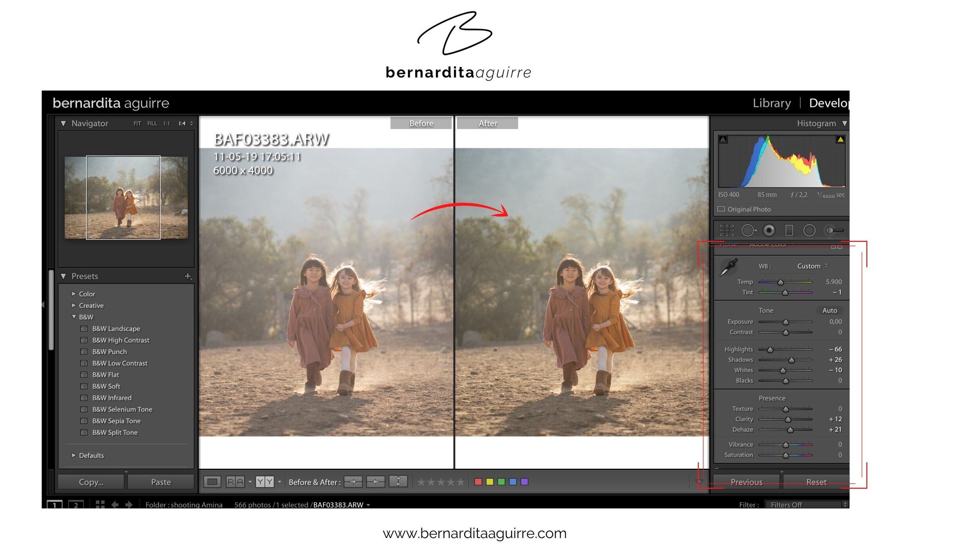
Task: Toggle highlight clipping indicator in histogram
Action: click(x=840, y=140)
